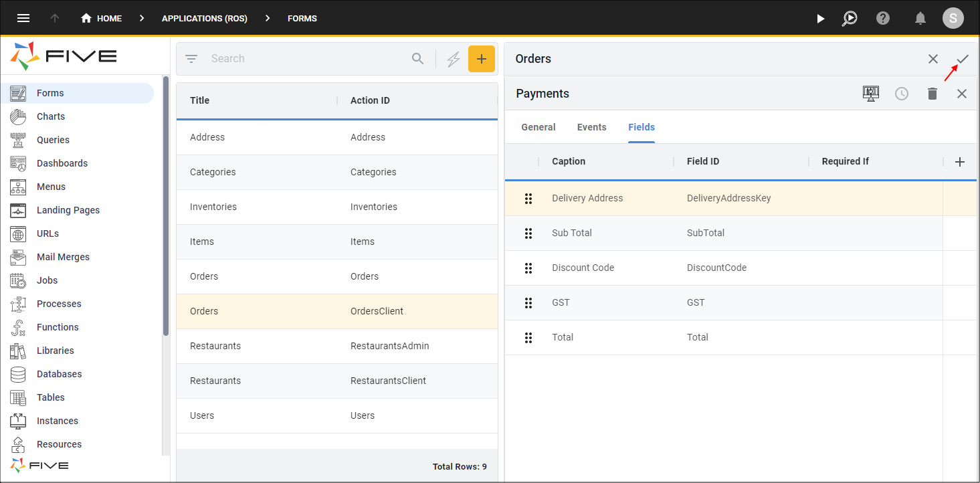Open the Payments form preview icon

coord(871,94)
